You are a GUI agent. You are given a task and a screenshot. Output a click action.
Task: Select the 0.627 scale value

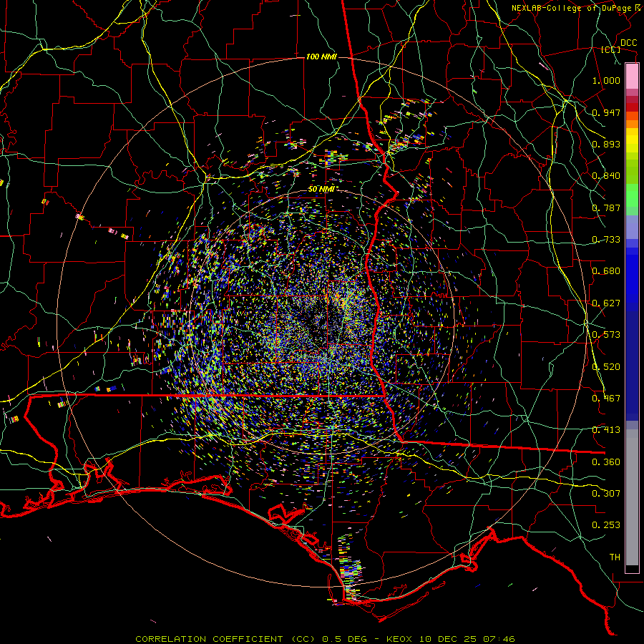(x=606, y=303)
